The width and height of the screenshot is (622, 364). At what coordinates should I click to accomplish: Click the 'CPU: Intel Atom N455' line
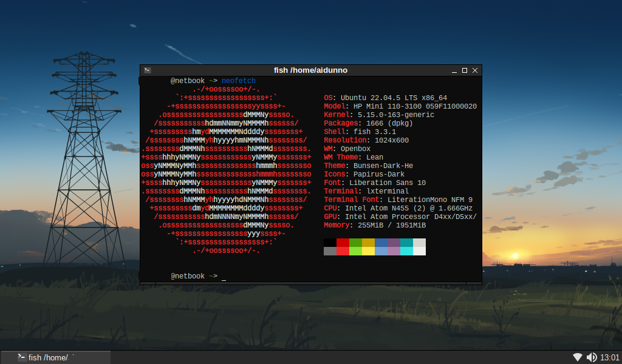tap(398, 208)
